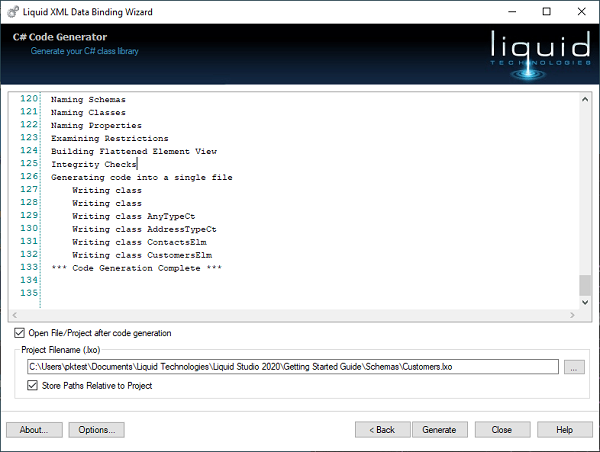Screen dimensions: 600x452
Task: Click the About button
Action: (x=34, y=429)
